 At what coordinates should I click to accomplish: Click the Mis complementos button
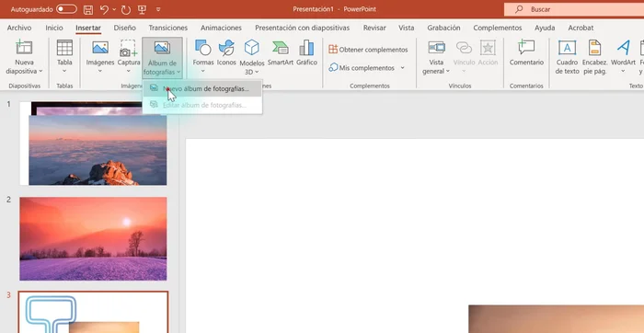(362, 68)
